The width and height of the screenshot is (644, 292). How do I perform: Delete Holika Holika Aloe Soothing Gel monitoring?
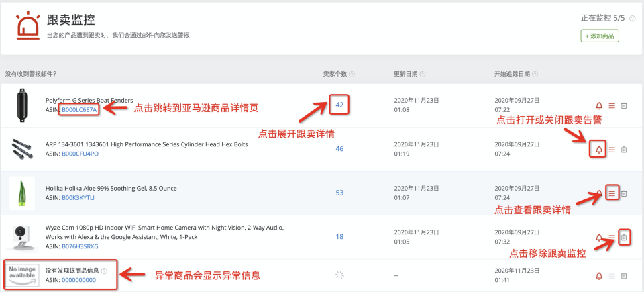(623, 193)
